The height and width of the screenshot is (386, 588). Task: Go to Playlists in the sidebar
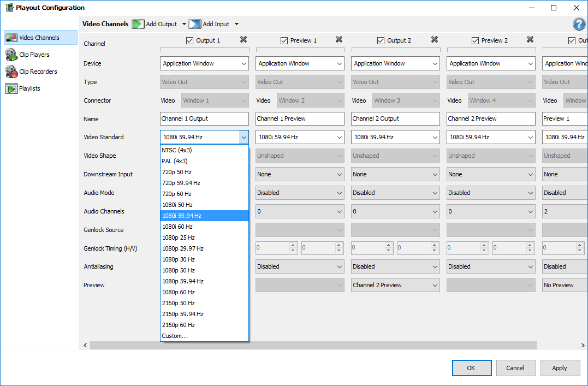tap(29, 88)
